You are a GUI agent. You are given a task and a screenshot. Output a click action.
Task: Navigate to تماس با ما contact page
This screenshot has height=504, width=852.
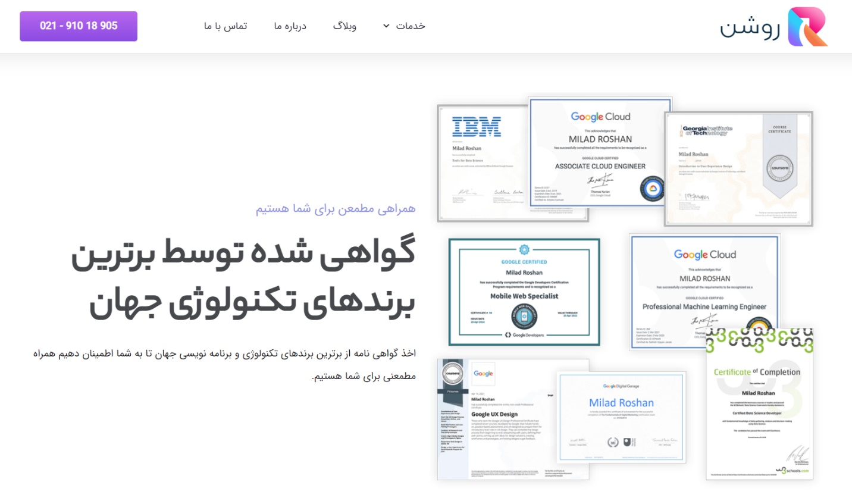(225, 26)
